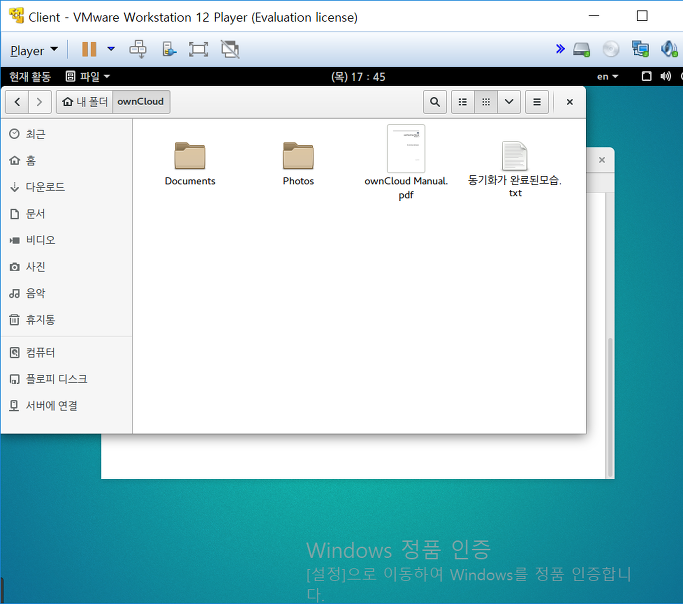The width and height of the screenshot is (683, 604).
Task: Open 비디오 folder in sidebar
Action: (x=66, y=240)
